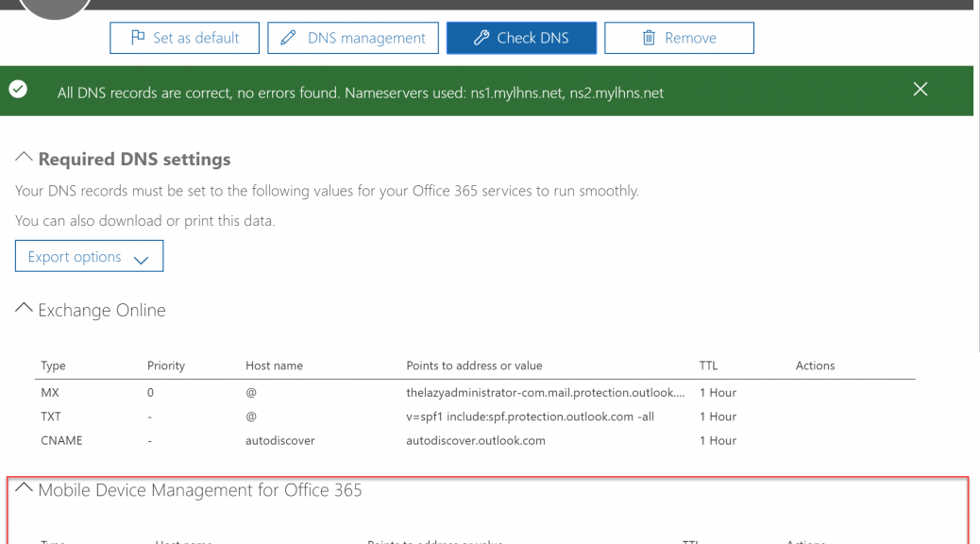This screenshot has width=980, height=544.
Task: Select the MX record type cell
Action: [50, 393]
